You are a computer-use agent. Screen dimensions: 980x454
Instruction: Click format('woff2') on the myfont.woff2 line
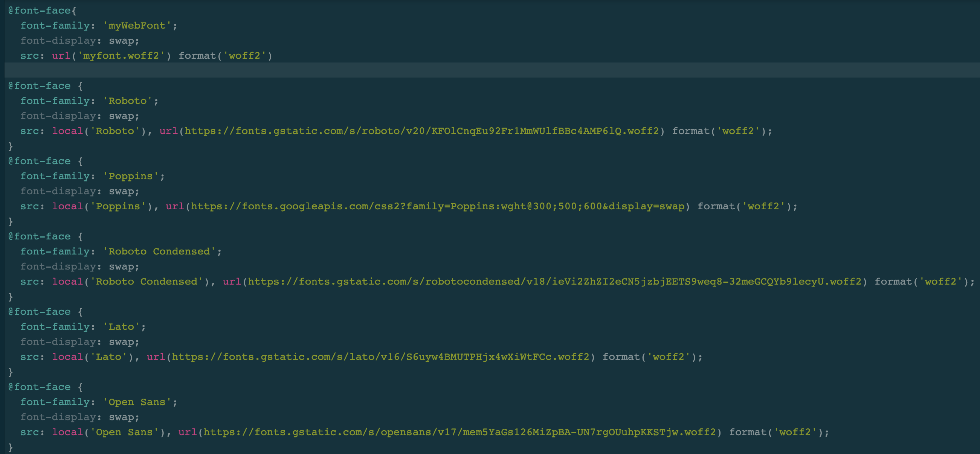pyautogui.click(x=226, y=55)
